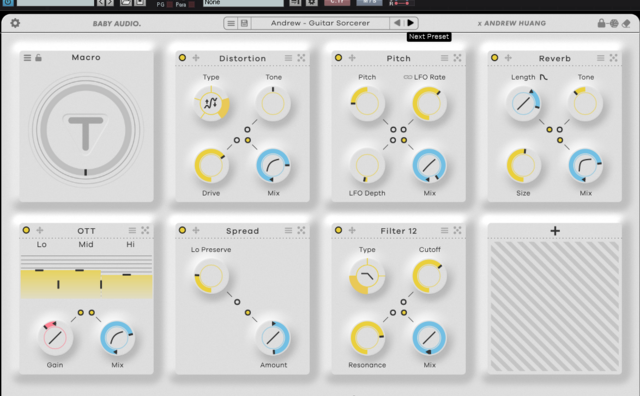Click the Distortion Mix knob
The width and height of the screenshot is (640, 396).
click(x=273, y=165)
